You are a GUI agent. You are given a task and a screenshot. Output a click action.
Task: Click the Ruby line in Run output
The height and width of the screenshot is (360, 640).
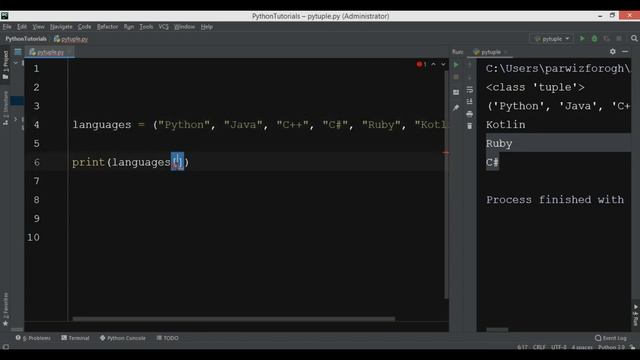pos(499,144)
